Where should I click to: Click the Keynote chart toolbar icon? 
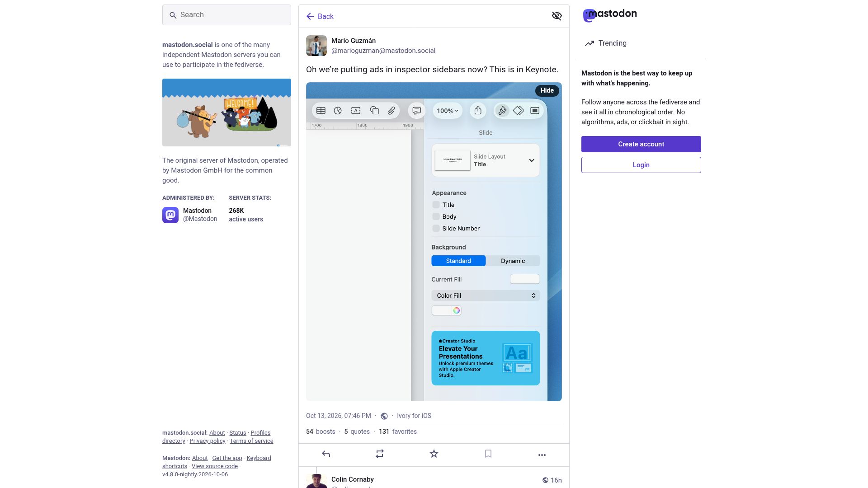pos(338,111)
